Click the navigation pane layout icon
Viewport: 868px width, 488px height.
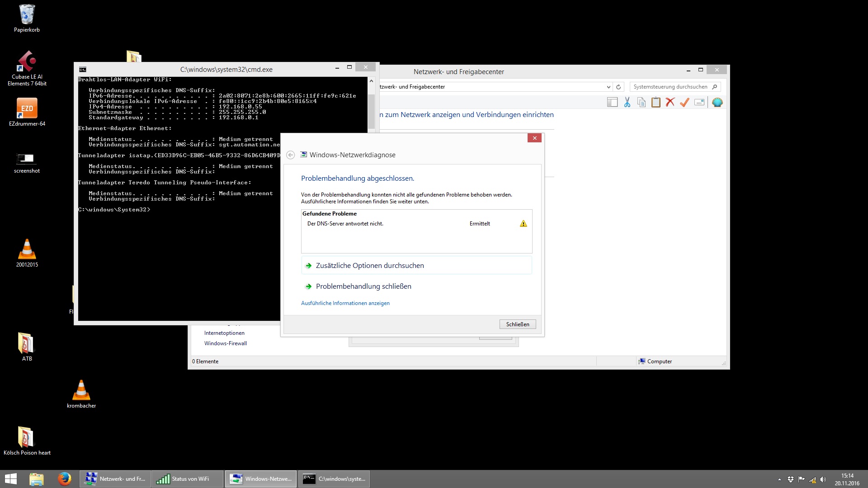(612, 103)
